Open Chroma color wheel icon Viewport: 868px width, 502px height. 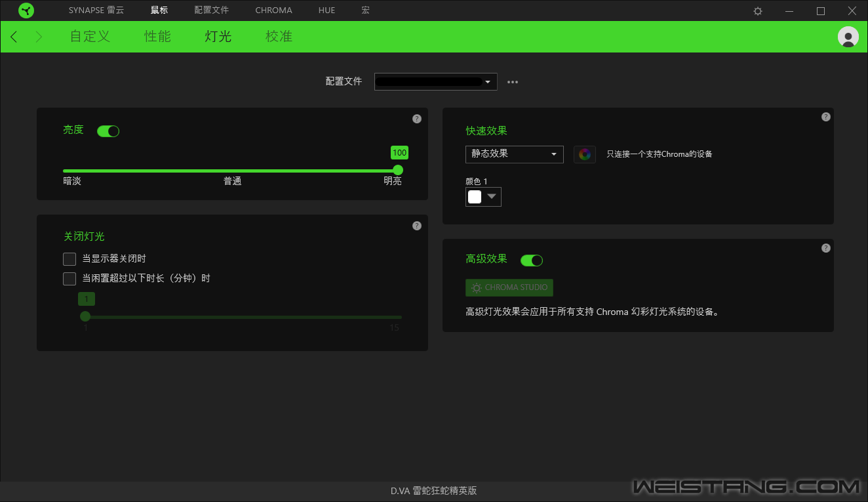585,154
